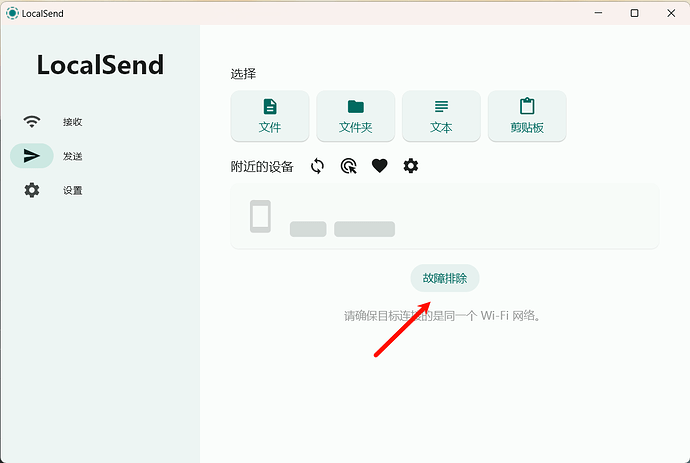Click the manual address target icon
The width and height of the screenshot is (690, 463).
click(x=349, y=166)
